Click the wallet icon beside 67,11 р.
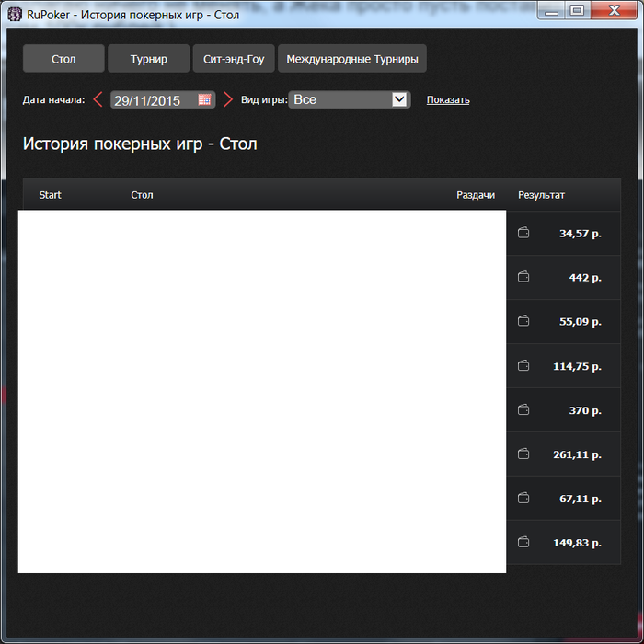The image size is (644, 644). pyautogui.click(x=523, y=499)
